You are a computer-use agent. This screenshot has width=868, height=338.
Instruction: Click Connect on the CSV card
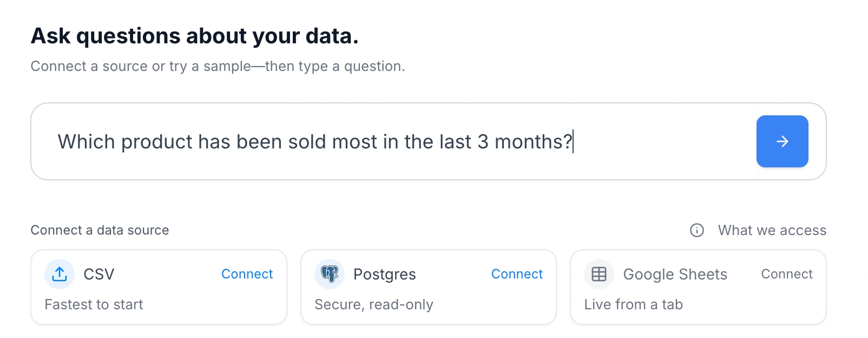[x=247, y=274]
